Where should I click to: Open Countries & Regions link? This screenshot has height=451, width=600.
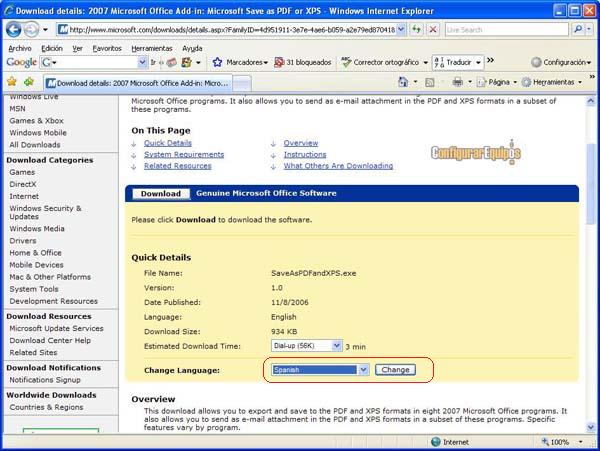[46, 407]
